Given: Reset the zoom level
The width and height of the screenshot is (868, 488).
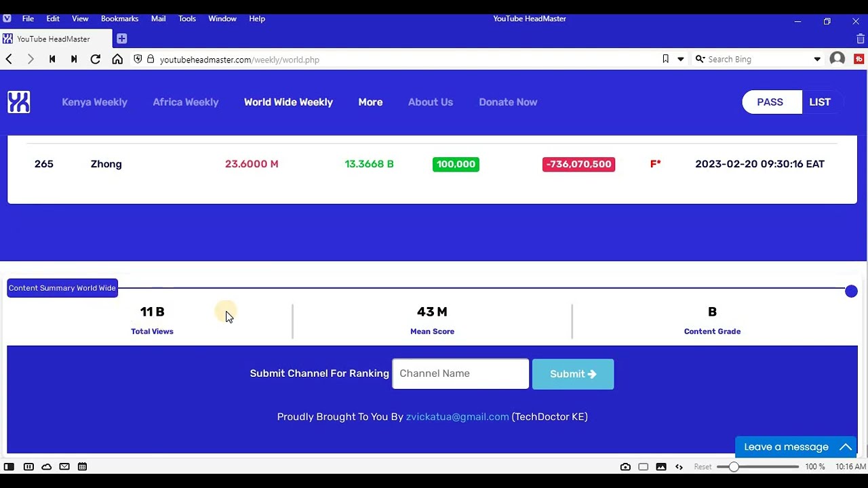Looking at the screenshot, I should [703, 466].
